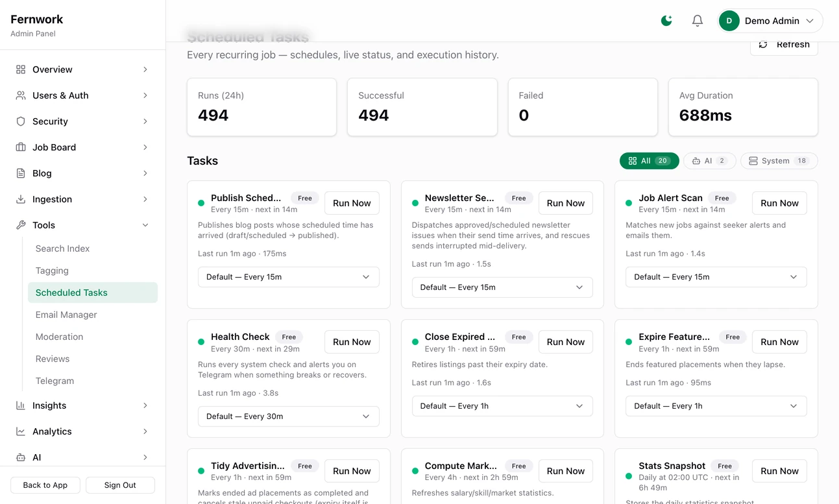Open Reviews menu item
Image resolution: width=839 pixels, height=504 pixels.
coord(93,359)
